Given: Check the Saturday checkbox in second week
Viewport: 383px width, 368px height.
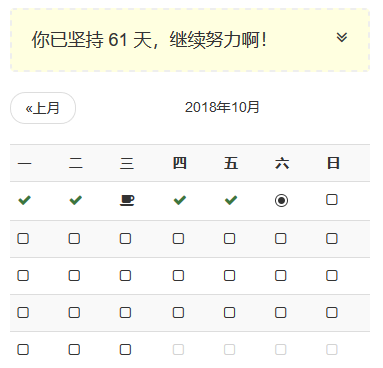Looking at the screenshot, I should click(281, 238).
